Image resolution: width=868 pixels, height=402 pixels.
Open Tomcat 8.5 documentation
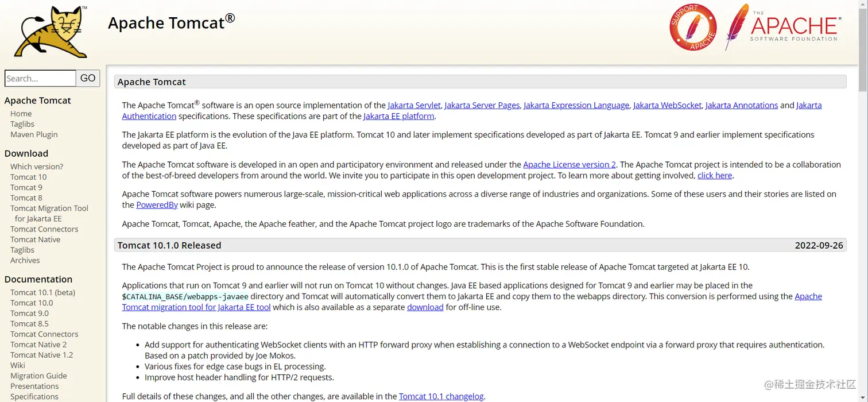click(29, 323)
